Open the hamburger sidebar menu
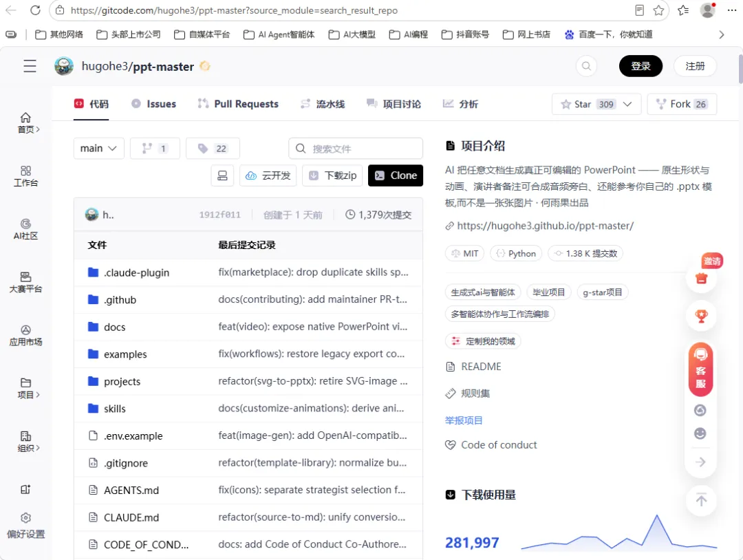743x560 pixels. (30, 66)
